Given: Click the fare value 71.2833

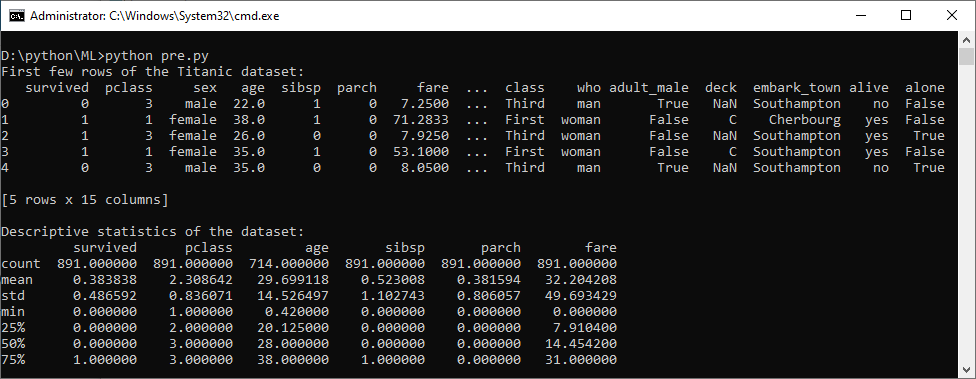Looking at the screenshot, I should pyautogui.click(x=421, y=119).
